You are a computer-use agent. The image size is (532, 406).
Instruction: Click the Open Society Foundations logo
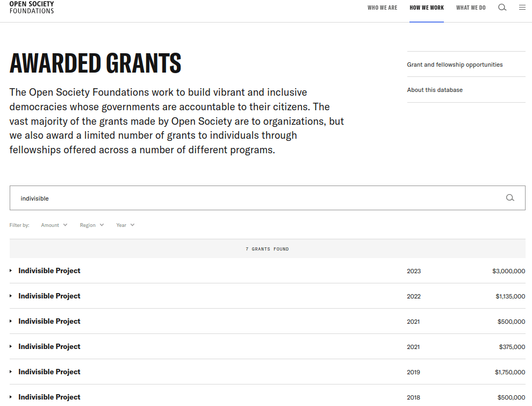[x=32, y=8]
